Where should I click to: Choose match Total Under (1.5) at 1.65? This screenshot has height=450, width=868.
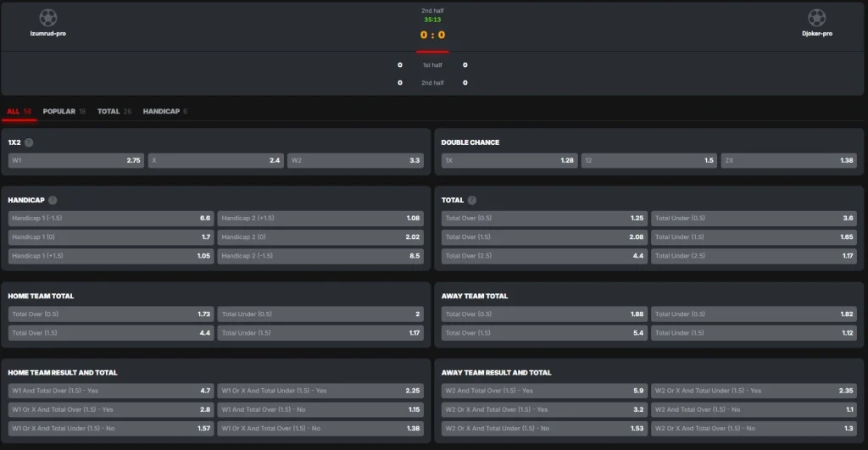click(x=754, y=237)
